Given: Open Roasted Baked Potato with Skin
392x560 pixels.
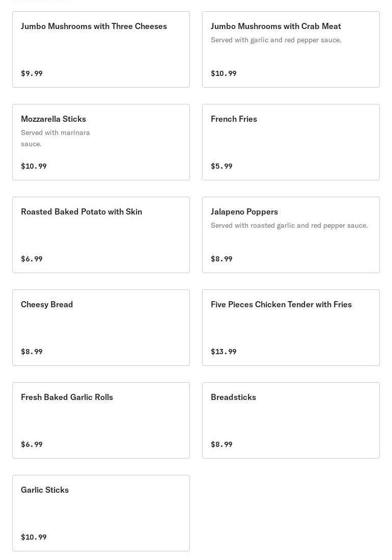Looking at the screenshot, I should pos(101,235).
